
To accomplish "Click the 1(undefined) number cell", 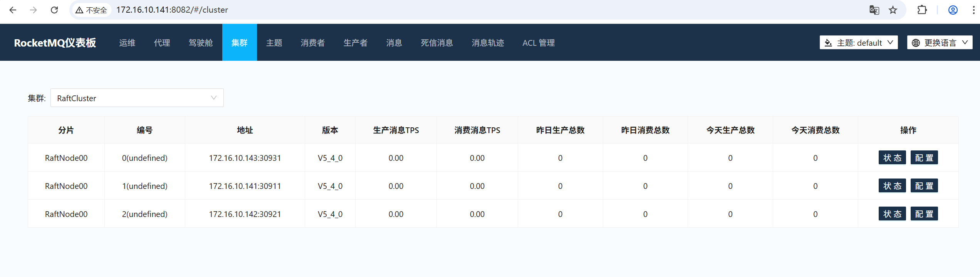I will click(x=145, y=186).
